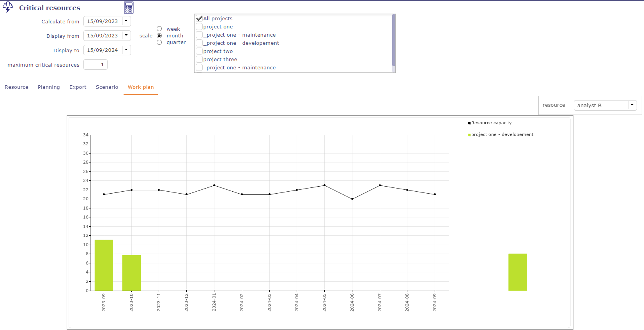The image size is (644, 330).
Task: Click the green bar for 2023-09
Action: [x=104, y=265]
